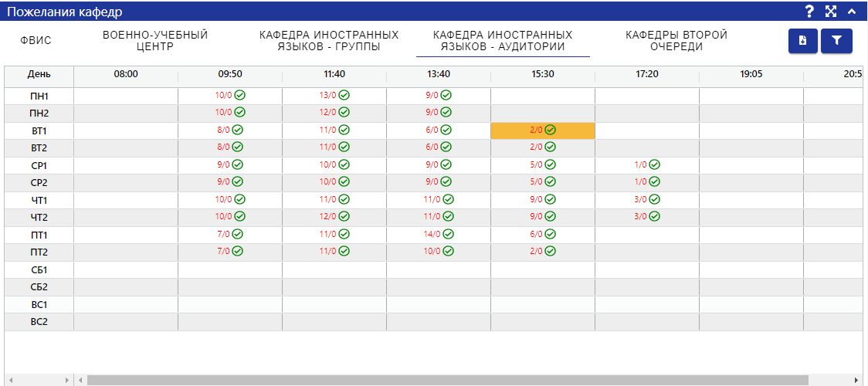Click green check icon in СР1 17:20 cell
The width and height of the screenshot is (868, 386).
click(x=654, y=164)
